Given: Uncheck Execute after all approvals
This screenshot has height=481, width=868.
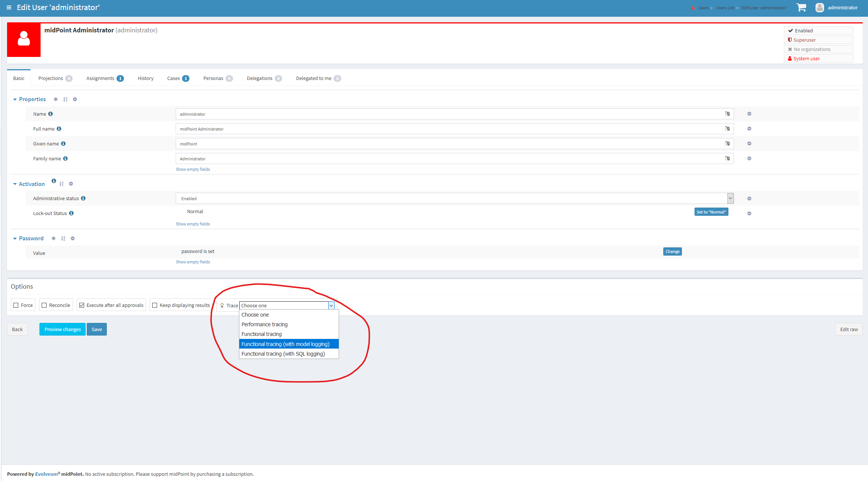Looking at the screenshot, I should click(x=82, y=305).
